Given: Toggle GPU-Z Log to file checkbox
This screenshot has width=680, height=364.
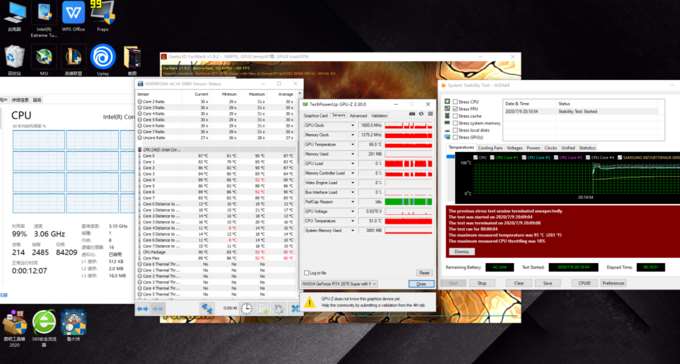Looking at the screenshot, I should [307, 273].
